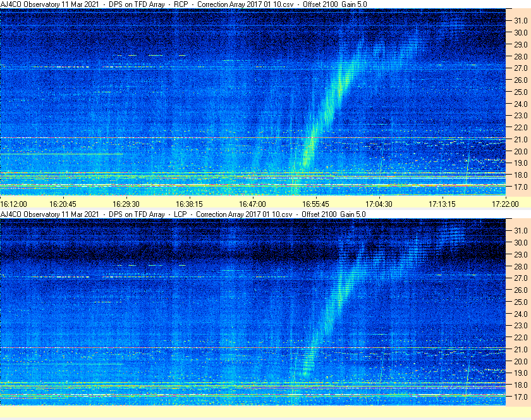Click the 18.0 frequency label on the RCP axis

(521, 175)
